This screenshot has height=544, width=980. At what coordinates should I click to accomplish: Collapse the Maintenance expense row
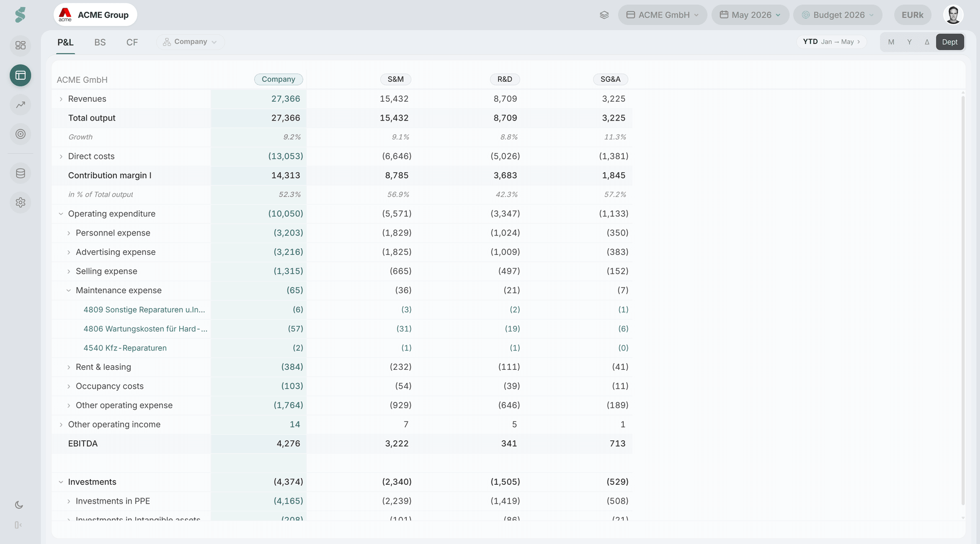click(x=68, y=290)
